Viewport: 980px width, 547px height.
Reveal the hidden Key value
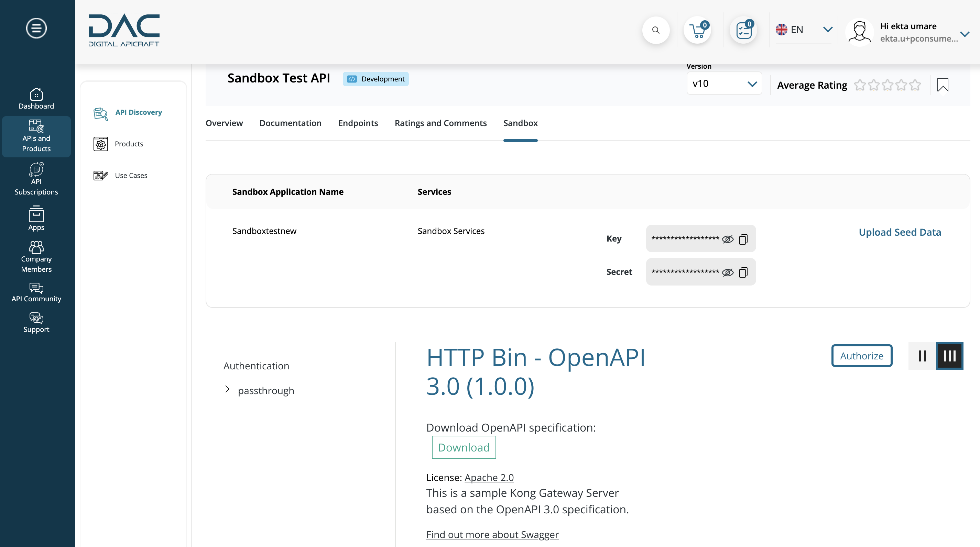(727, 239)
